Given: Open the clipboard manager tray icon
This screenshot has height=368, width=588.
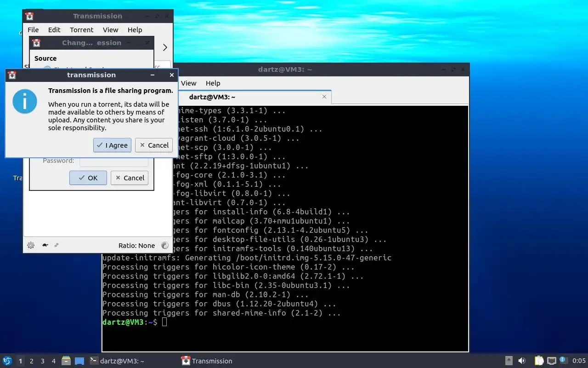Looking at the screenshot, I should click(x=539, y=361).
